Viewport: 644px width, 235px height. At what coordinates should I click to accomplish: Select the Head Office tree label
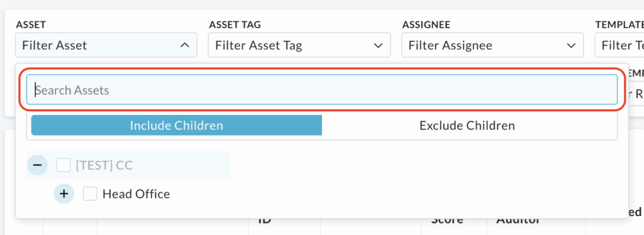136,194
